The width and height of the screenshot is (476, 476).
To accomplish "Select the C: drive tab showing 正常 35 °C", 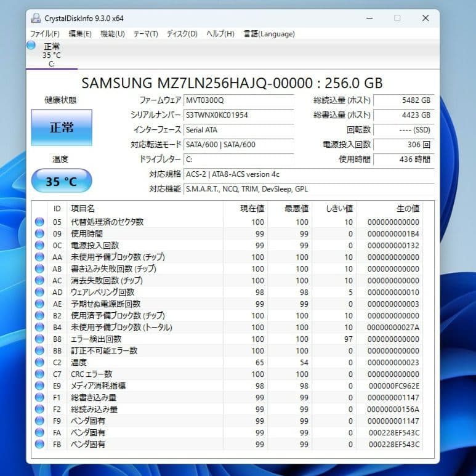I will pyautogui.click(x=52, y=55).
